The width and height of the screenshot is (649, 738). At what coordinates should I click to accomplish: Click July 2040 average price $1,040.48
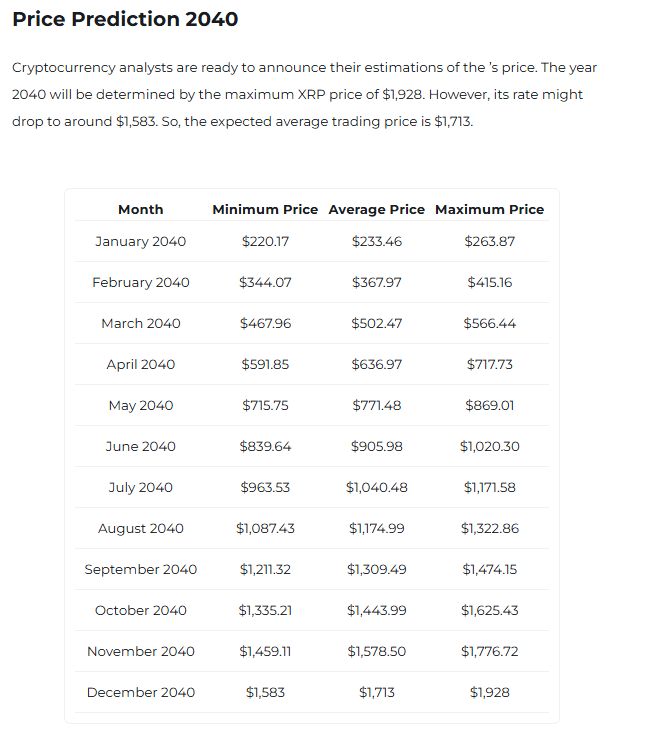tap(376, 487)
